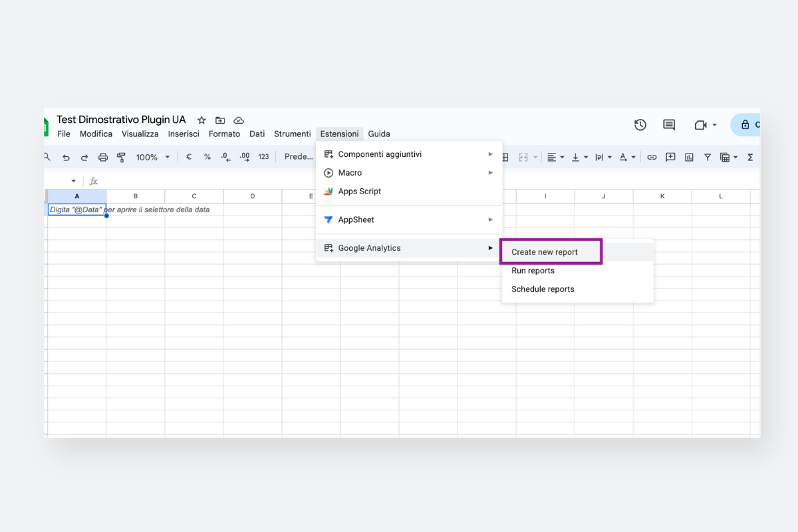Choose Schedule reports

click(x=577, y=289)
